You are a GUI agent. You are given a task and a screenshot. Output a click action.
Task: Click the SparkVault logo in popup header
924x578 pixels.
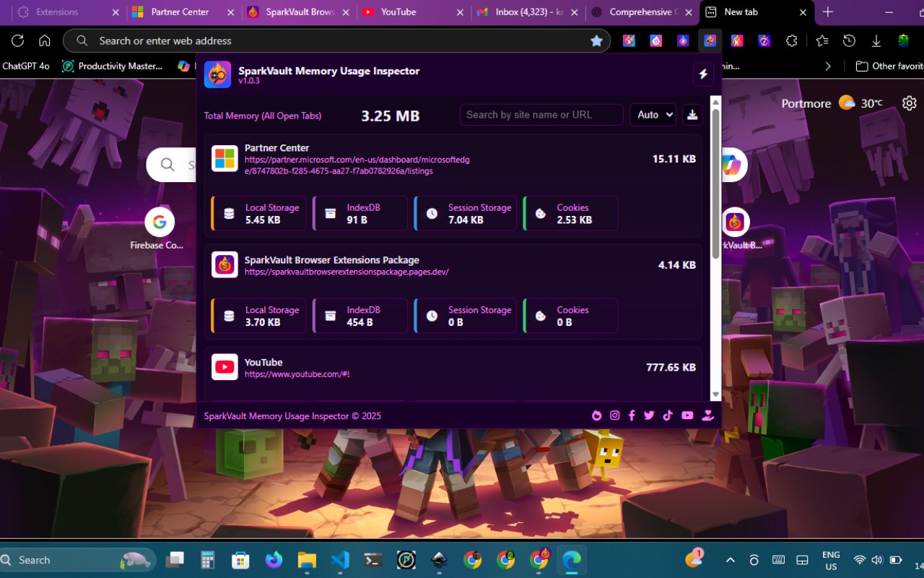[x=217, y=74]
